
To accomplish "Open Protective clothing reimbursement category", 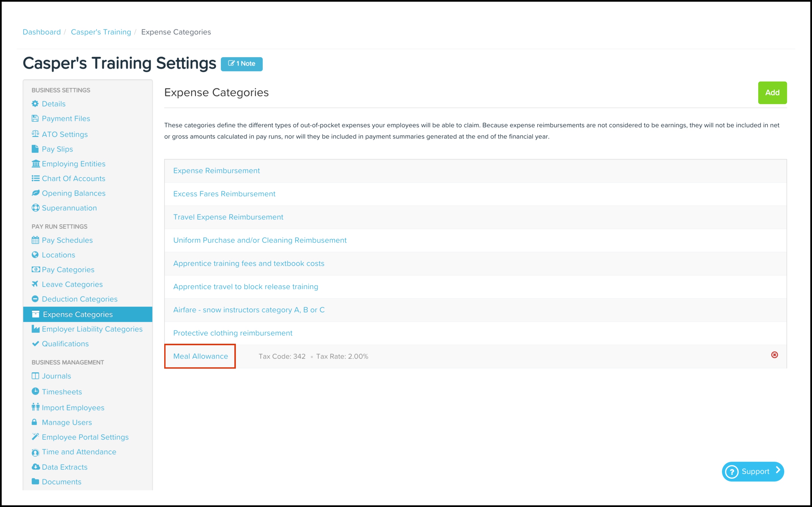I will pos(233,333).
